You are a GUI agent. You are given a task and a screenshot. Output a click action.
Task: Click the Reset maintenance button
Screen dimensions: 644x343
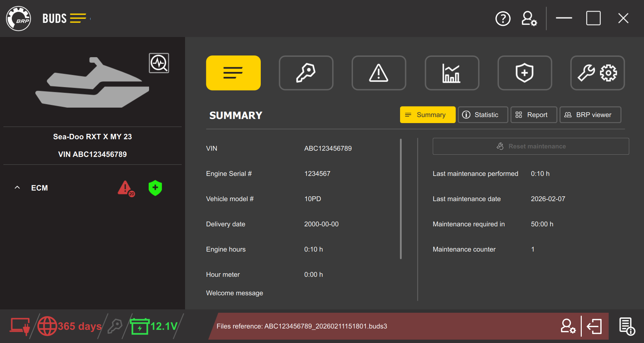click(x=531, y=146)
